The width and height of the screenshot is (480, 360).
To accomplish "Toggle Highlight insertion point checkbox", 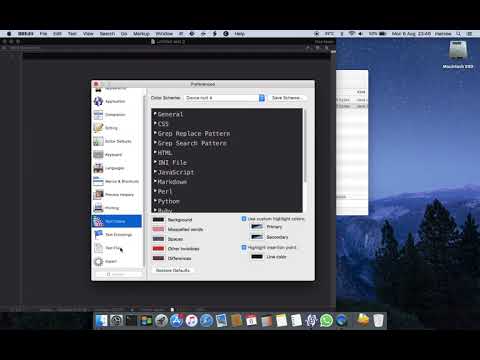I will tap(244, 247).
